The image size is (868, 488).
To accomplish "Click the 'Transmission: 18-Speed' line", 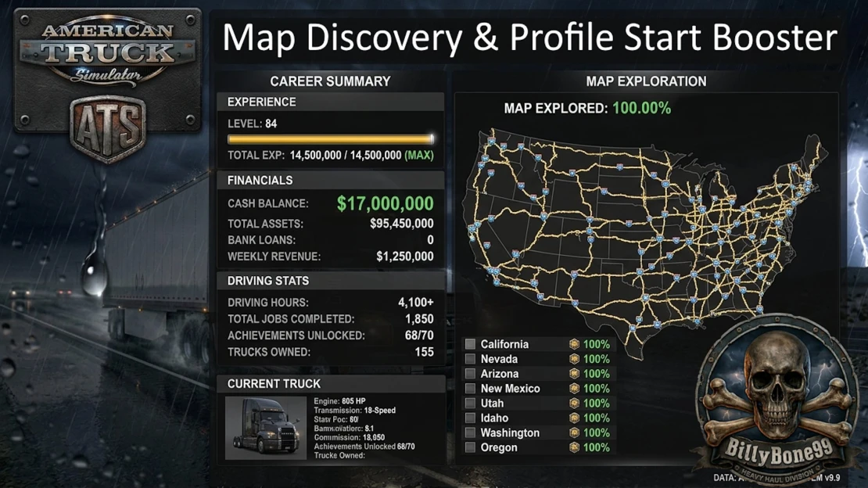I will (355, 411).
